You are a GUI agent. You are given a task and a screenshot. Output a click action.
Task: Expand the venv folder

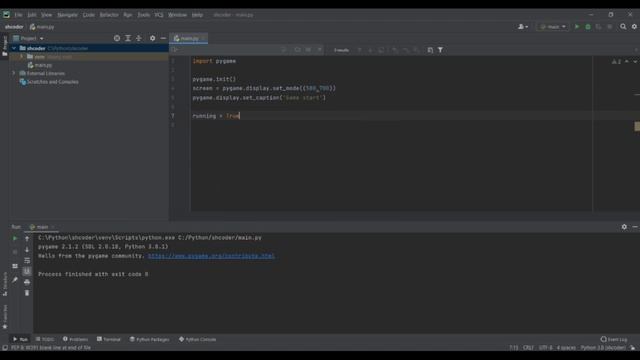click(22, 57)
